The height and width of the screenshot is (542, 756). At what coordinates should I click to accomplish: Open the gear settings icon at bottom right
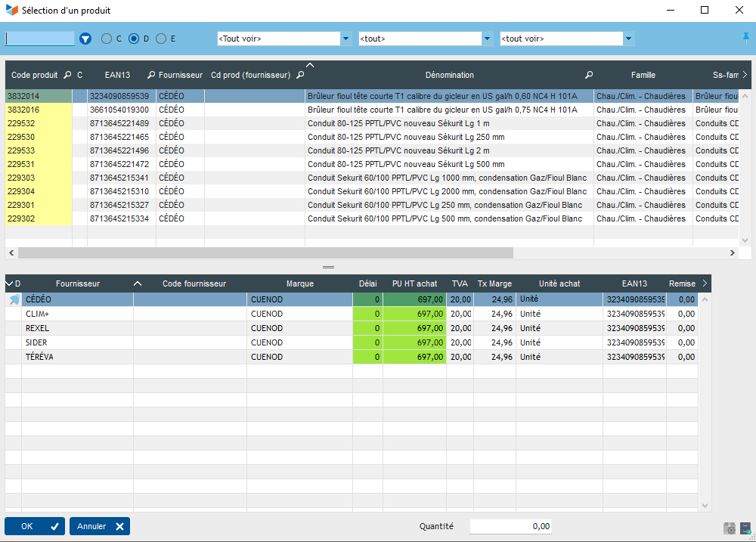pyautogui.click(x=730, y=528)
